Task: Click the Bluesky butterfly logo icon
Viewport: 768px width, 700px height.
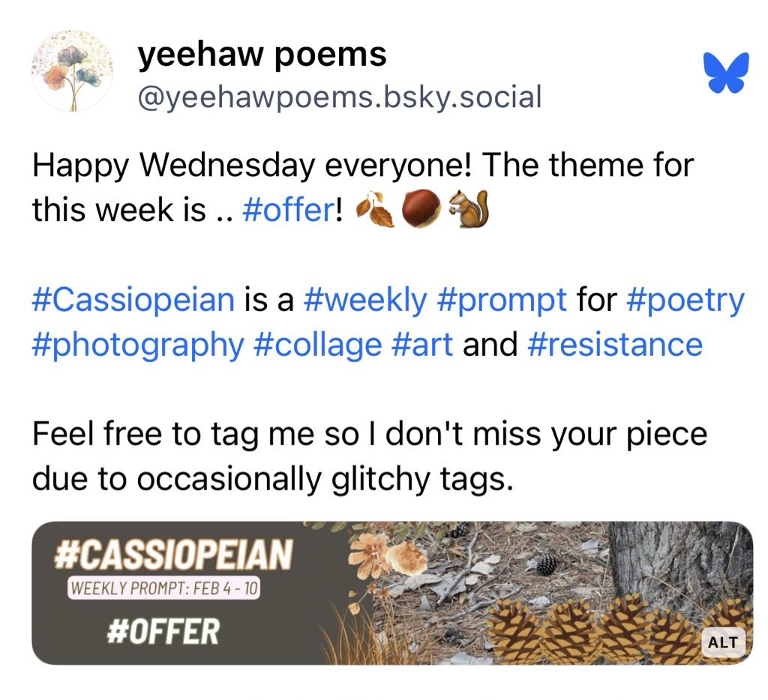Action: (x=726, y=73)
